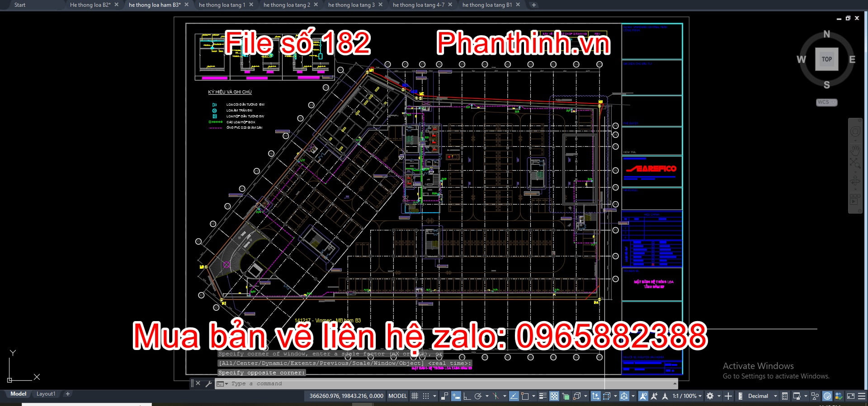This screenshot has width=868, height=406.
Task: Add a new layout with plus
Action: pos(68,394)
